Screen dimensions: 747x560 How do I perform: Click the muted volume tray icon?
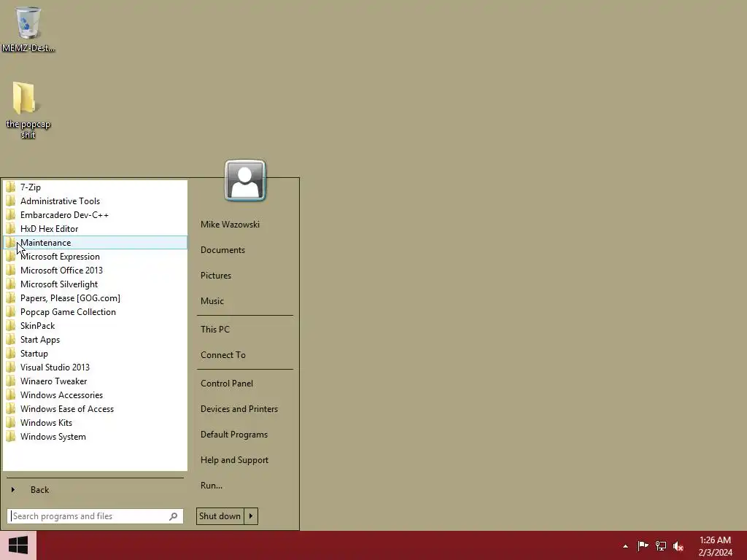(x=678, y=545)
